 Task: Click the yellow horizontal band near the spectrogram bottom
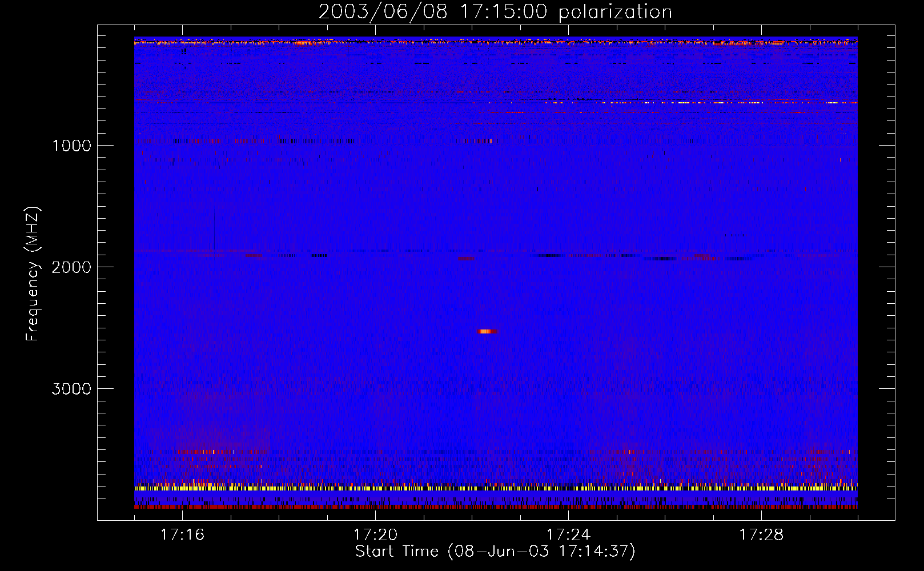tap(496, 488)
